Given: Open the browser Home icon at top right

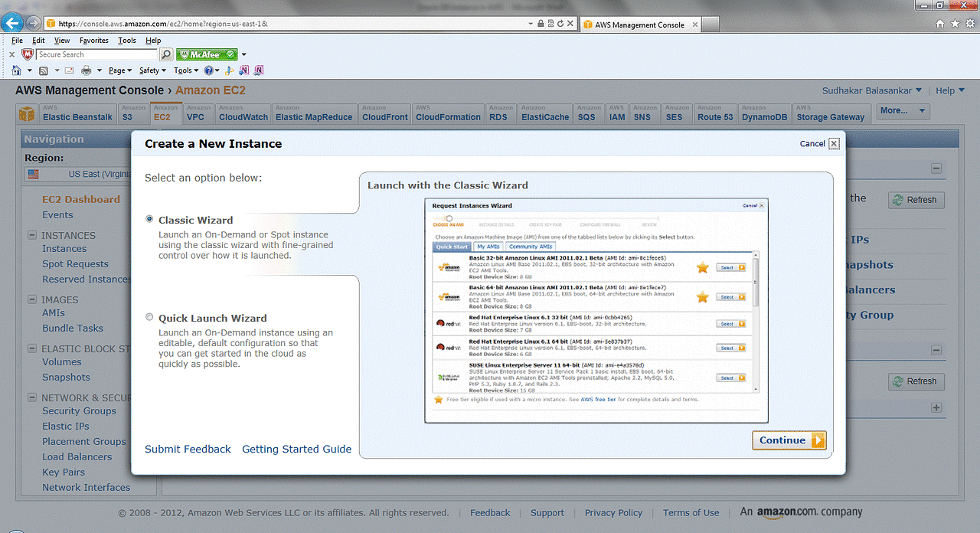Looking at the screenshot, I should click(940, 24).
